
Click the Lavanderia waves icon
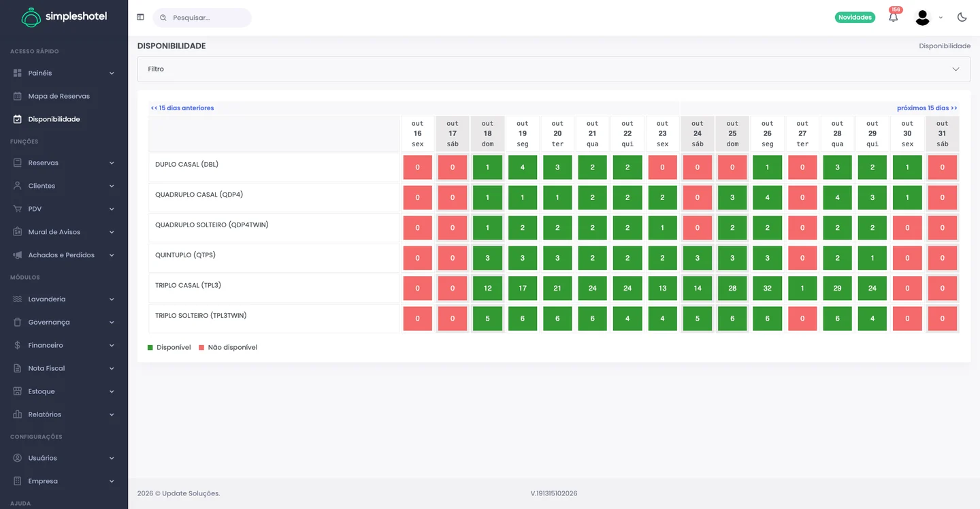pos(18,299)
